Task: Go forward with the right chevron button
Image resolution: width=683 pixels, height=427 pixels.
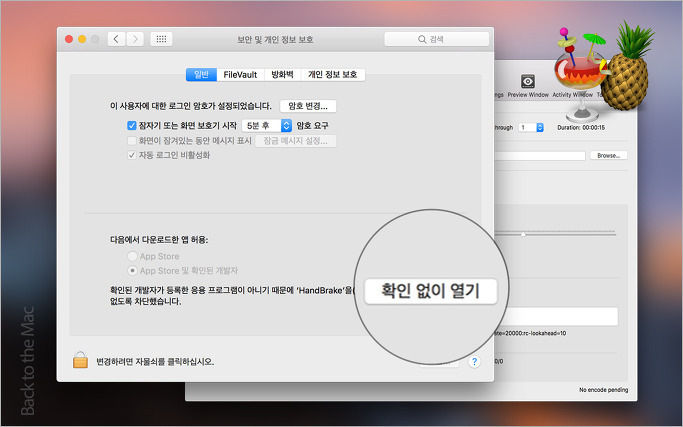Action: pyautogui.click(x=135, y=39)
